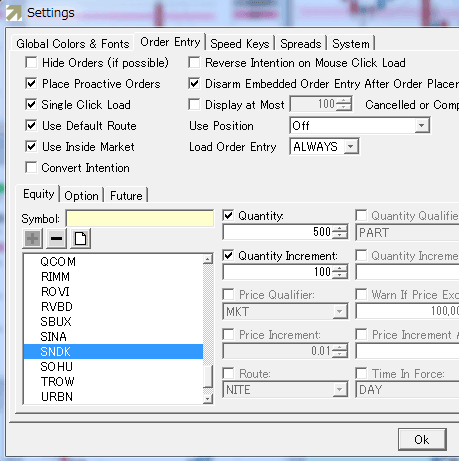459x461 pixels.
Task: Uncheck Use Inside Market
Action: coord(31,146)
